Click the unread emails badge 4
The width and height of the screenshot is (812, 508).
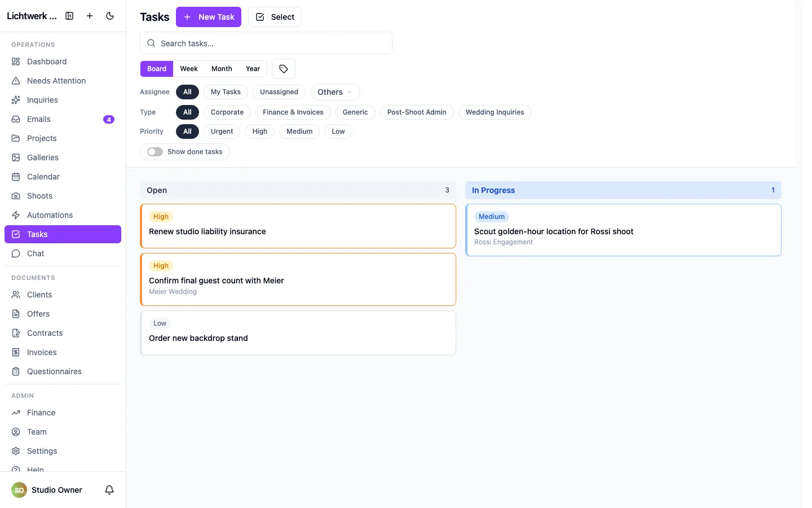pyautogui.click(x=109, y=119)
